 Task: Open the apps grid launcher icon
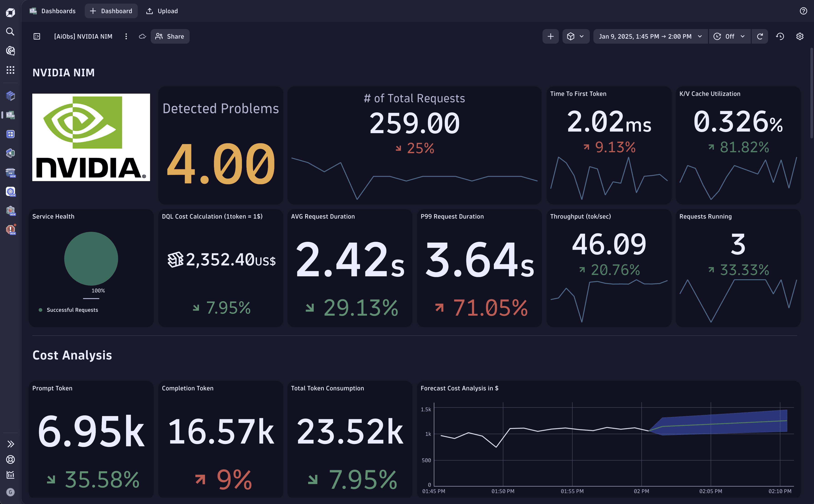coord(10,70)
